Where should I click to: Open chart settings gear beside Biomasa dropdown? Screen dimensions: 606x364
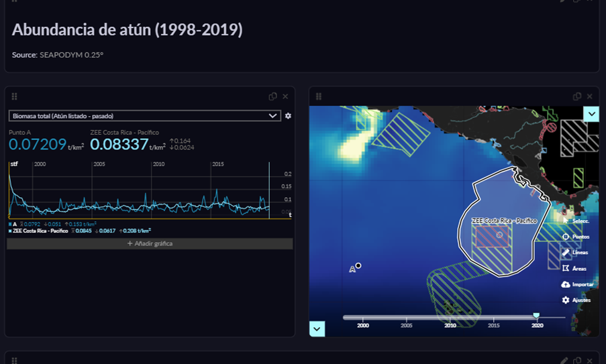point(288,116)
